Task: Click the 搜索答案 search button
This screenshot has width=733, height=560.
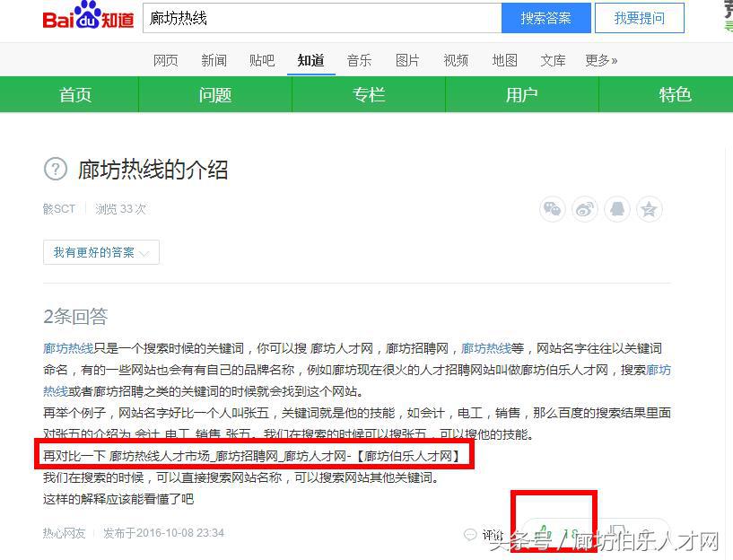Action: [546, 18]
